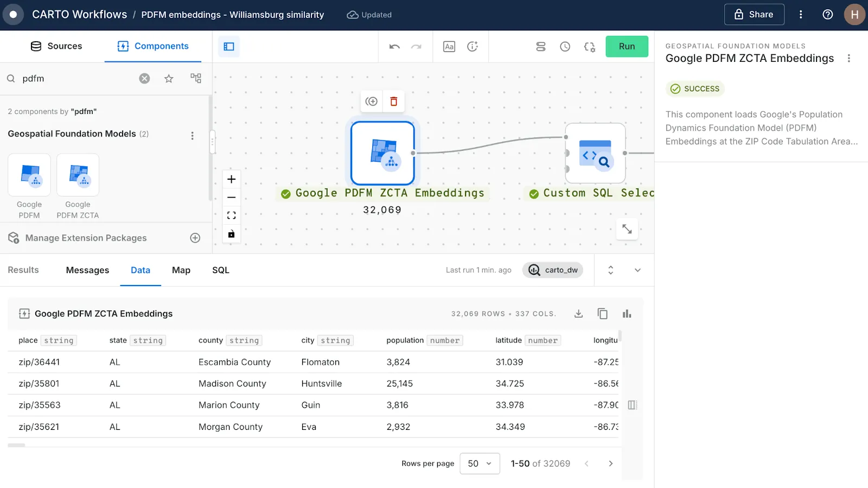Fit the canvas view to screen

tap(232, 216)
